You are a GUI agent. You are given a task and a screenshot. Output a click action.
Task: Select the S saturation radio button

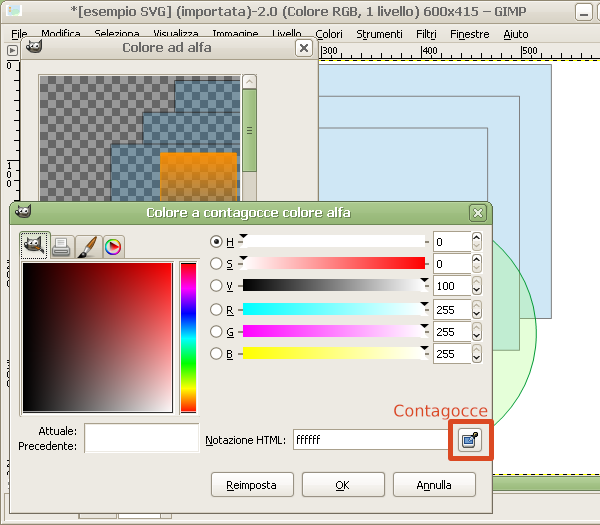click(216, 264)
